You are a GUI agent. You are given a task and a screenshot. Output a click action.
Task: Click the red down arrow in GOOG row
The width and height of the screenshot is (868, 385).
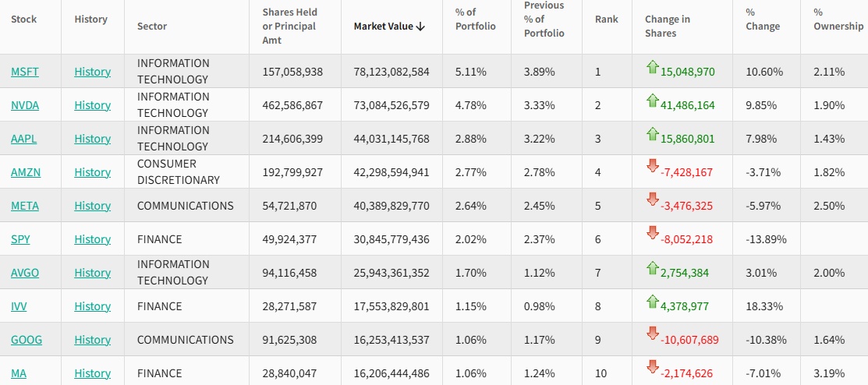[x=653, y=334]
